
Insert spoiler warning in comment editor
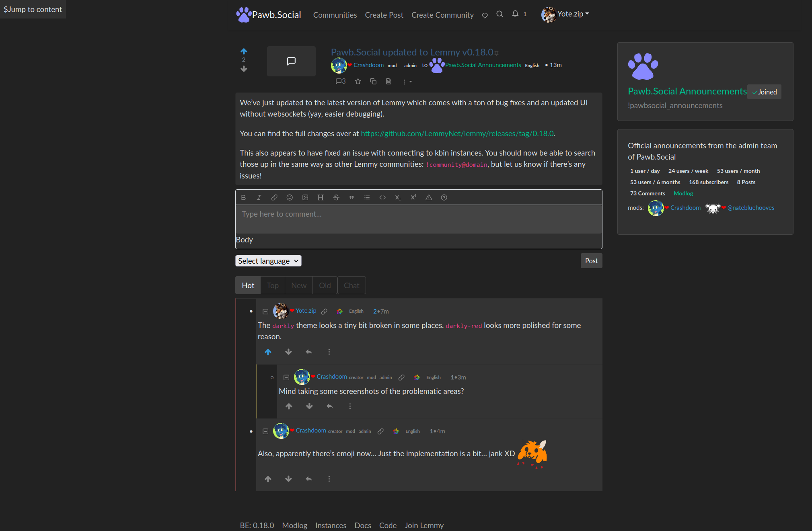click(429, 197)
